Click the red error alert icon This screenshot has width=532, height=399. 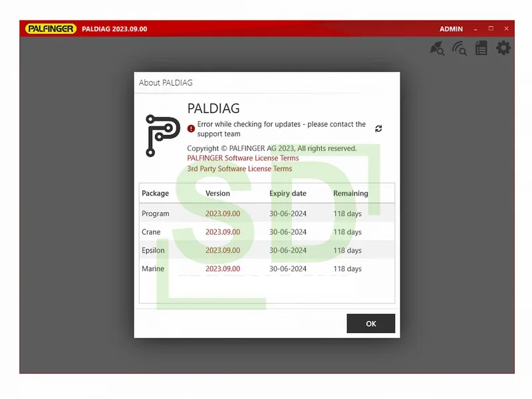(191, 128)
